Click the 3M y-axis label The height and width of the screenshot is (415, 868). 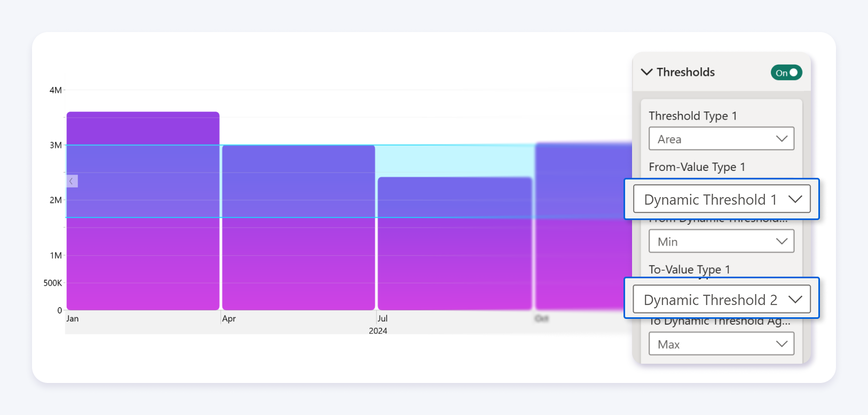pyautogui.click(x=56, y=145)
